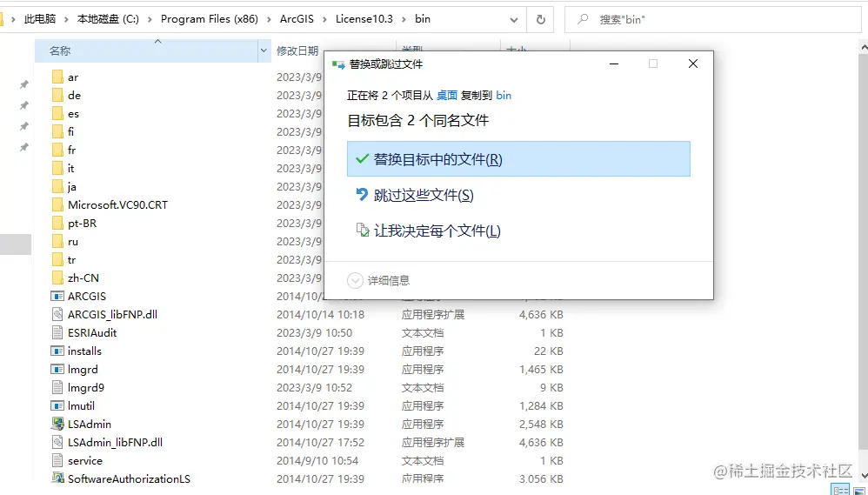The image size is (868, 495).
Task: Click the file name ARCGIS_libFNP.dll
Action: pyautogui.click(x=112, y=315)
